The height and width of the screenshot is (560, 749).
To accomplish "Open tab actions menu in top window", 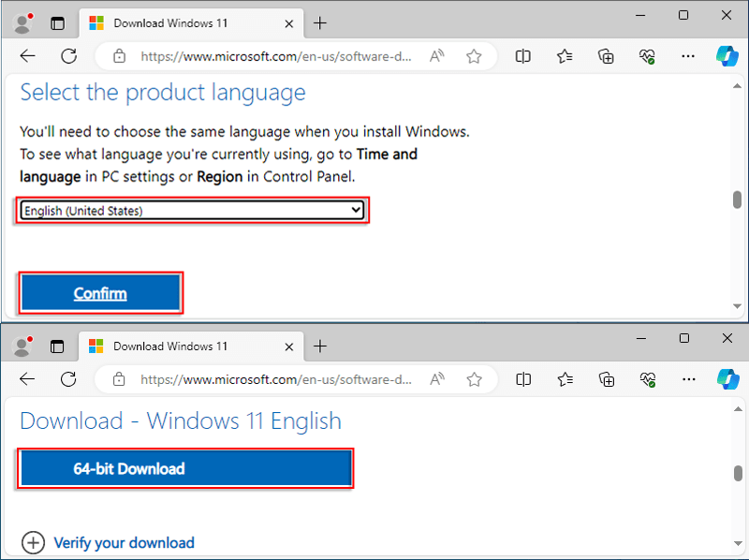I will (57, 22).
